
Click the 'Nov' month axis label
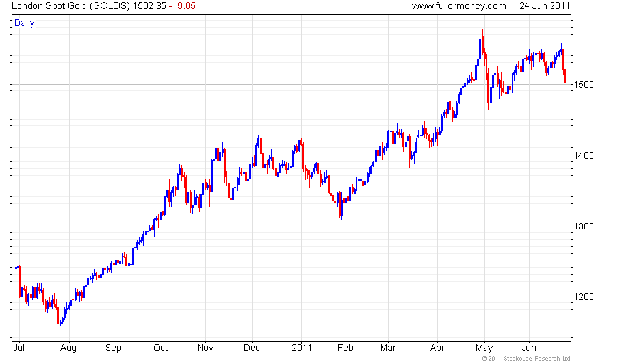(205, 348)
